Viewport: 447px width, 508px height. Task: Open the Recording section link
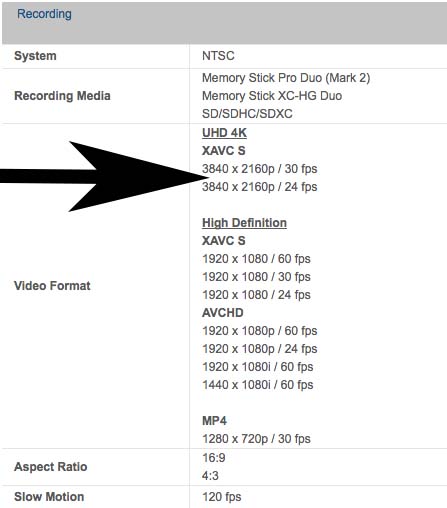[x=44, y=14]
